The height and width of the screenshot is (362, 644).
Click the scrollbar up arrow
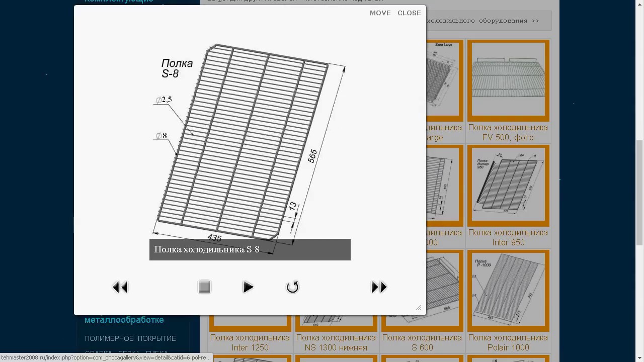point(639,4)
